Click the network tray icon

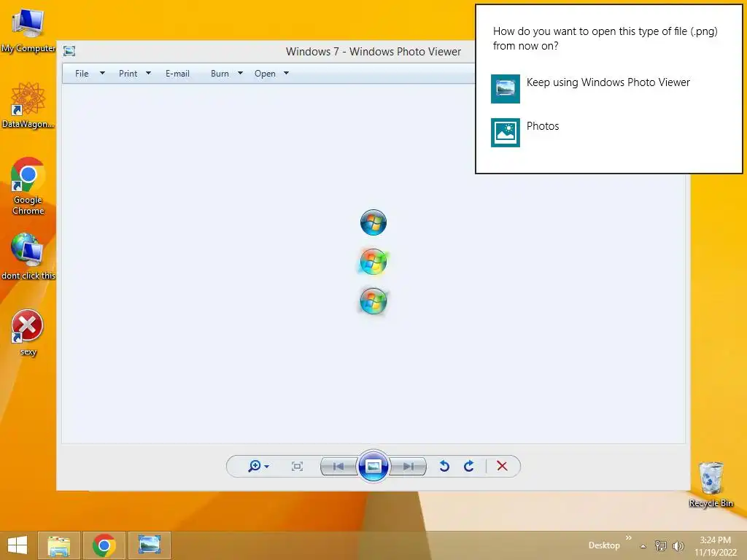click(x=661, y=545)
